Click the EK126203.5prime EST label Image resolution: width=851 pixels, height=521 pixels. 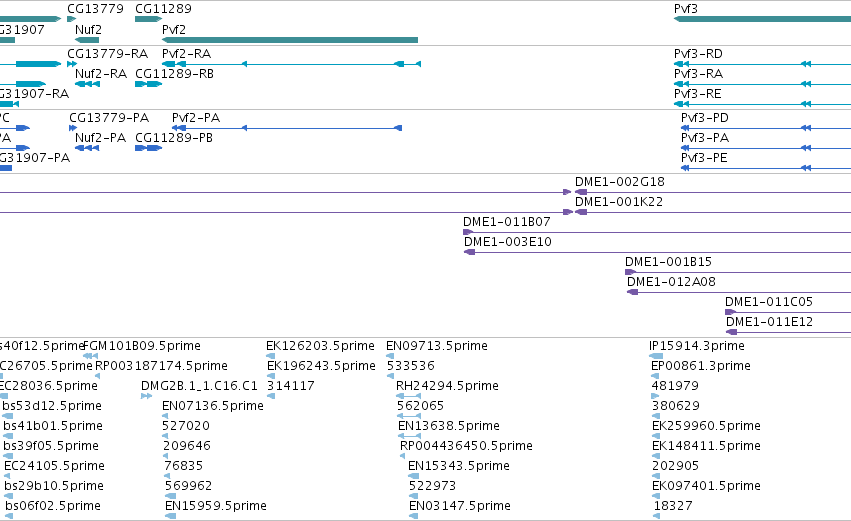coord(320,346)
